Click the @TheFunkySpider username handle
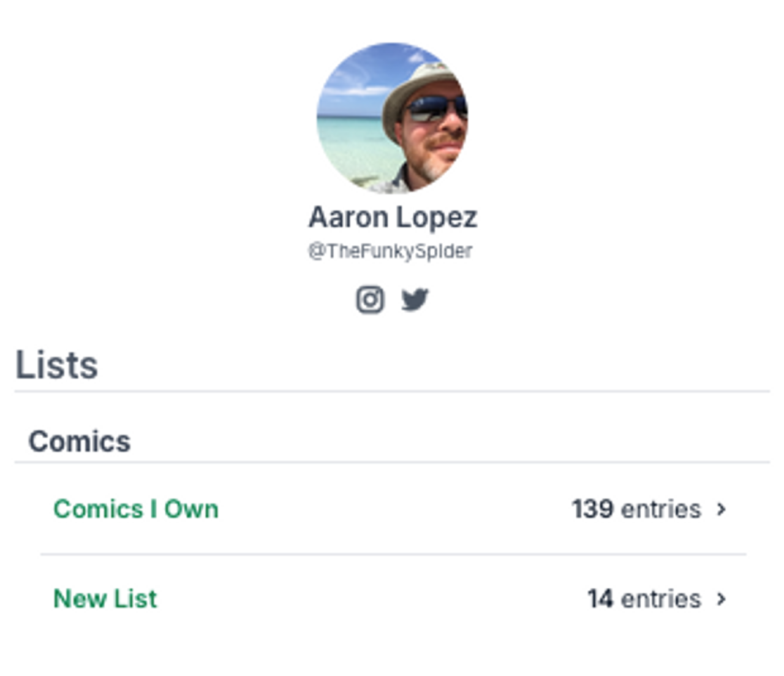This screenshot has height=676, width=784. pos(390,251)
